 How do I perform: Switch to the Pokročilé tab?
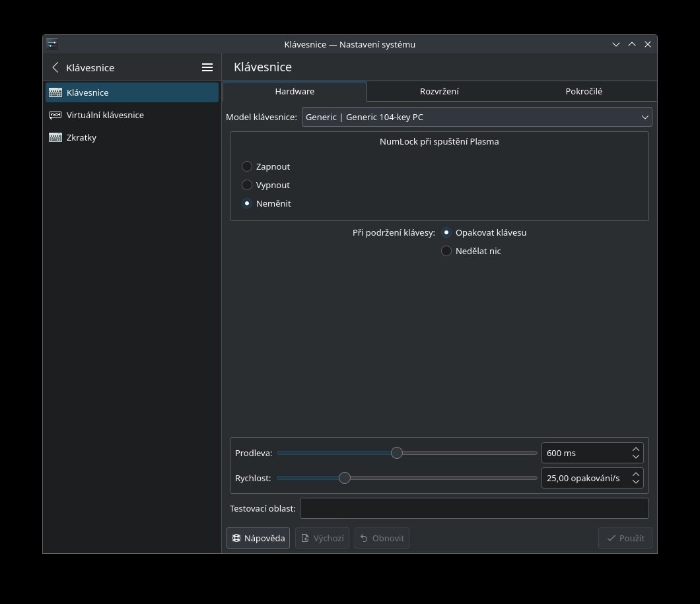583,91
